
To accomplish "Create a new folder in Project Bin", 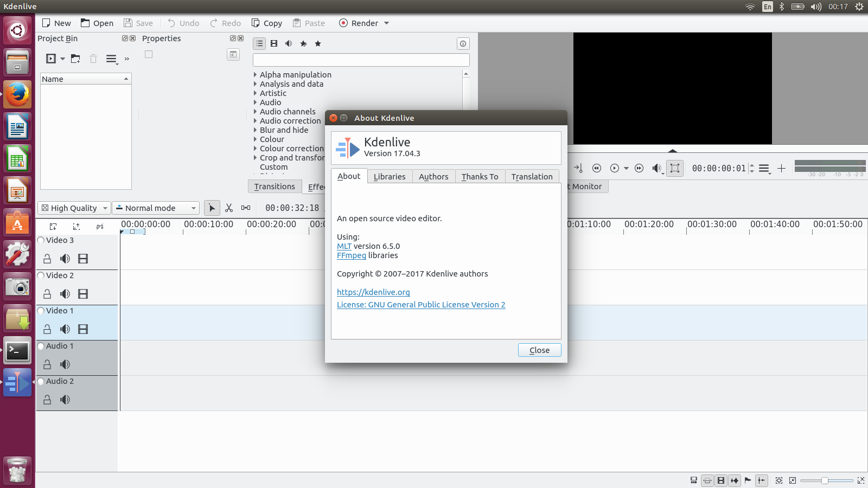I will point(75,59).
